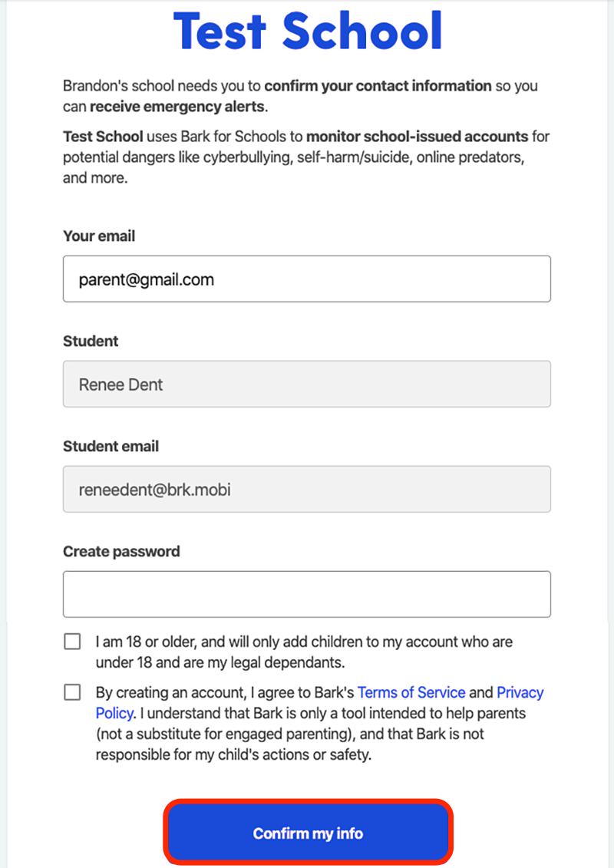Focus the empty Create password field

coord(307,595)
